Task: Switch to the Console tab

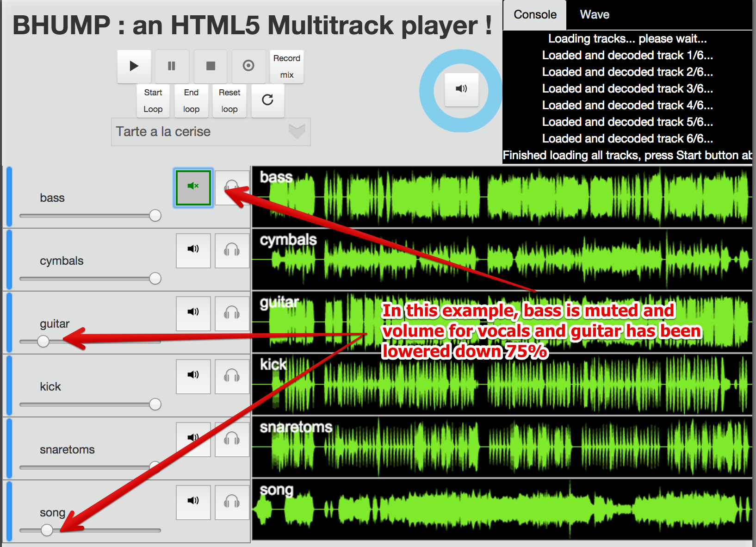Action: (x=535, y=15)
